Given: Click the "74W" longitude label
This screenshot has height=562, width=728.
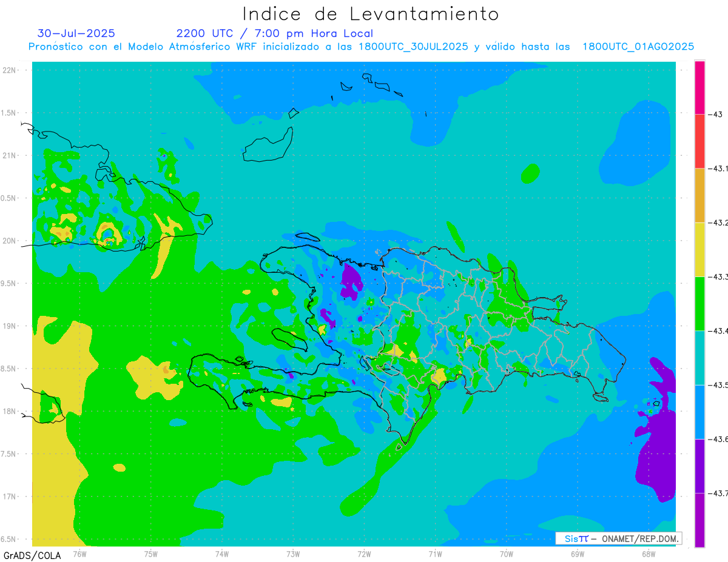Looking at the screenshot, I should [222, 554].
